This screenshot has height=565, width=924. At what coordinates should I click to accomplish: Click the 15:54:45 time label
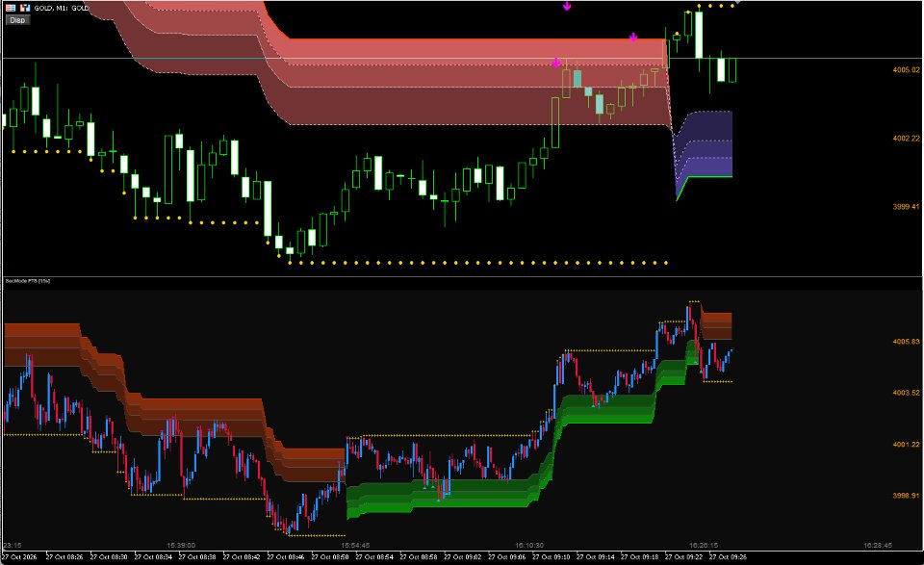coord(355,546)
